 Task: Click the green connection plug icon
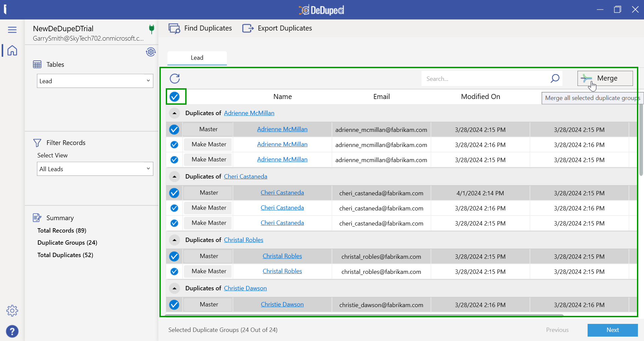(x=152, y=29)
